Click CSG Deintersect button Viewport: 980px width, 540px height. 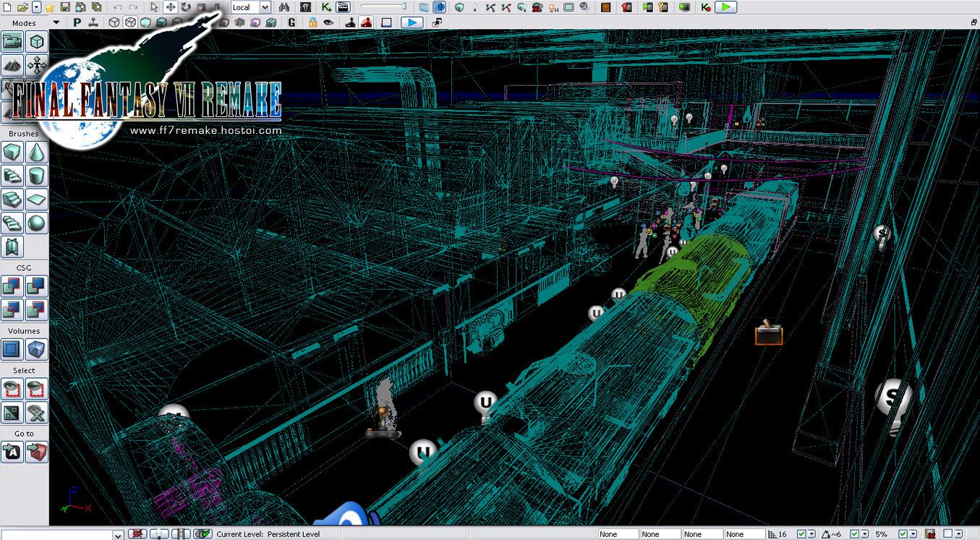pos(37,309)
